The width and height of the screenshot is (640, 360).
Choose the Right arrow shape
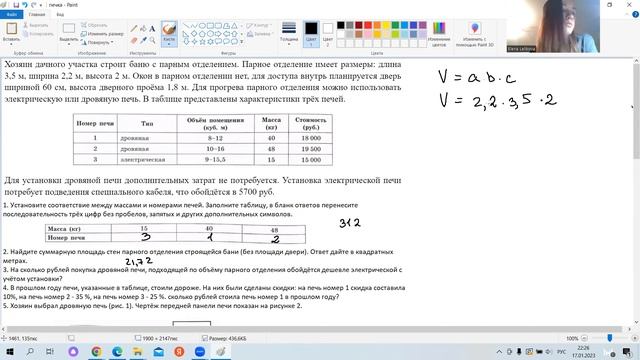tap(218, 34)
